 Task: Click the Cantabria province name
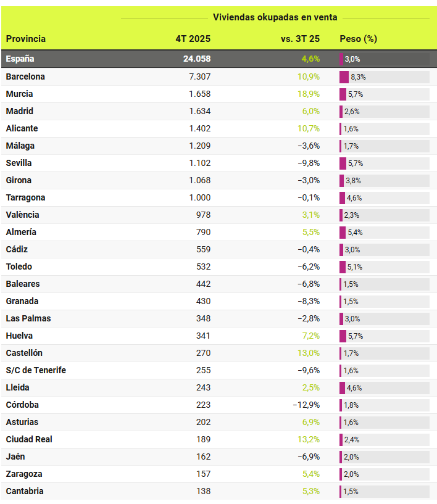click(x=25, y=492)
